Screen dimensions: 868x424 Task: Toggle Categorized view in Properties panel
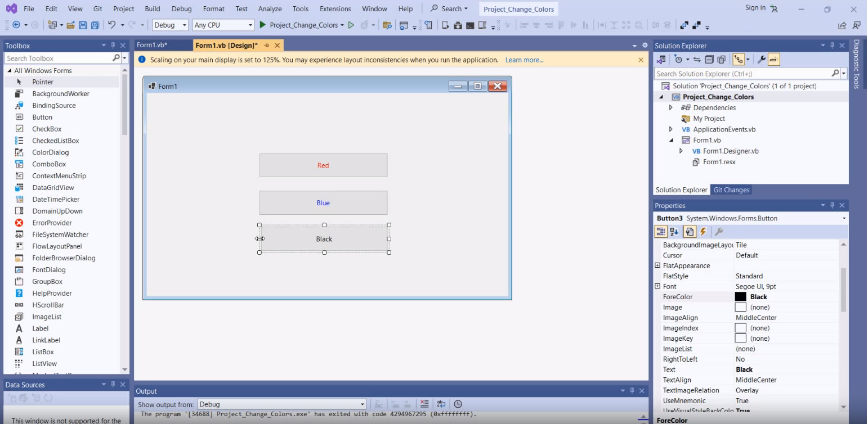[661, 232]
